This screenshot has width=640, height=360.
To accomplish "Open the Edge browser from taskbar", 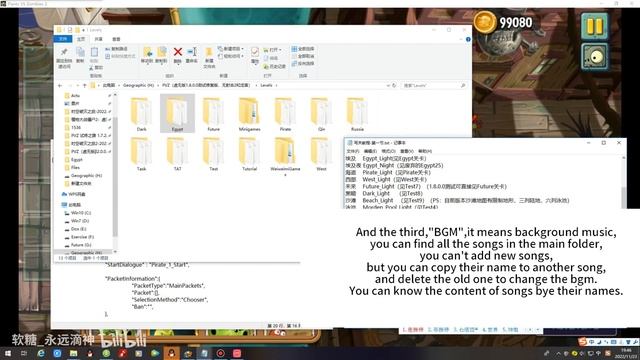I will point(41,353).
